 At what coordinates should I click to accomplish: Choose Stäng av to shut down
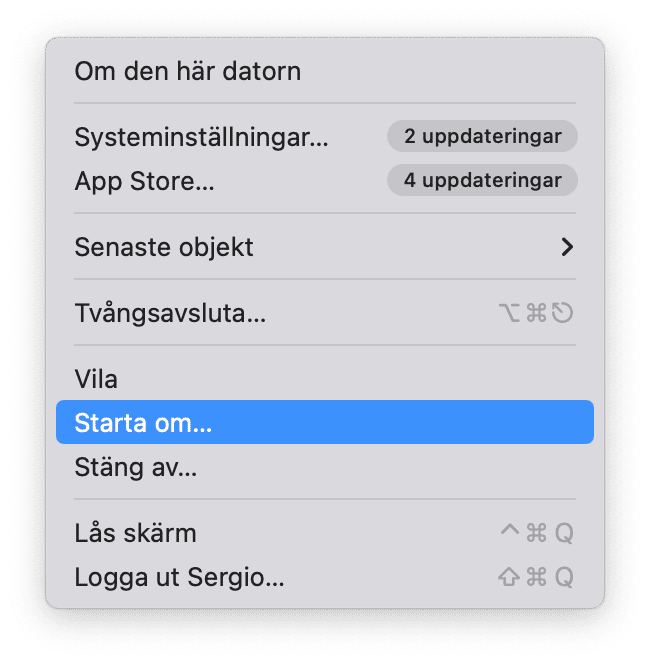coord(135,467)
